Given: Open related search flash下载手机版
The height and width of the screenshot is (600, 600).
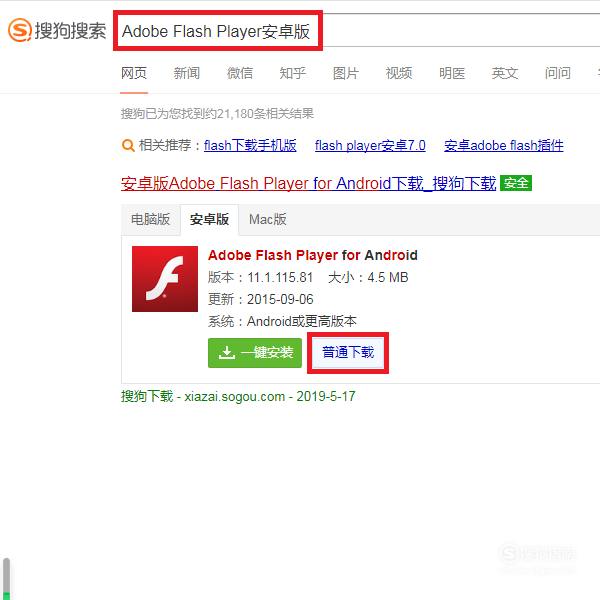Looking at the screenshot, I should point(250,145).
